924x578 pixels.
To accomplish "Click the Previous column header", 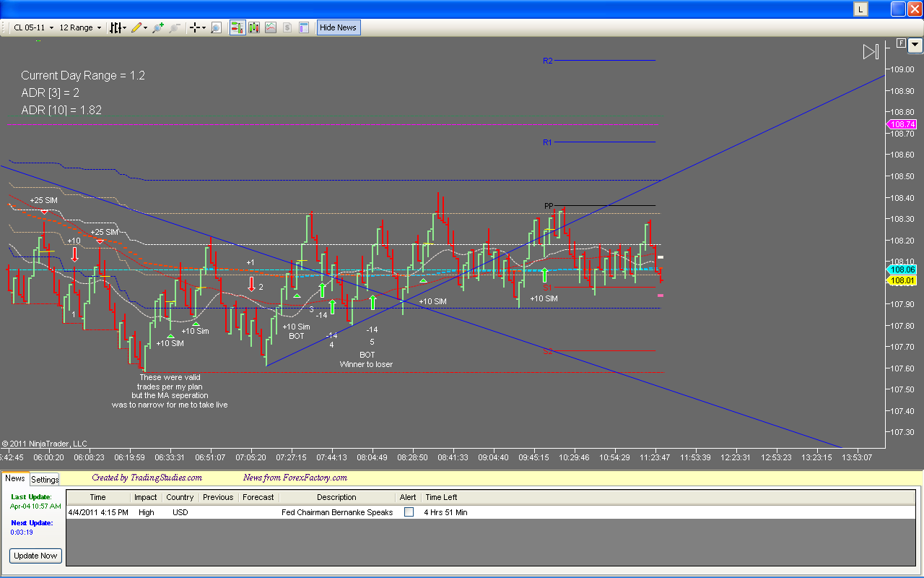I will pyautogui.click(x=218, y=497).
